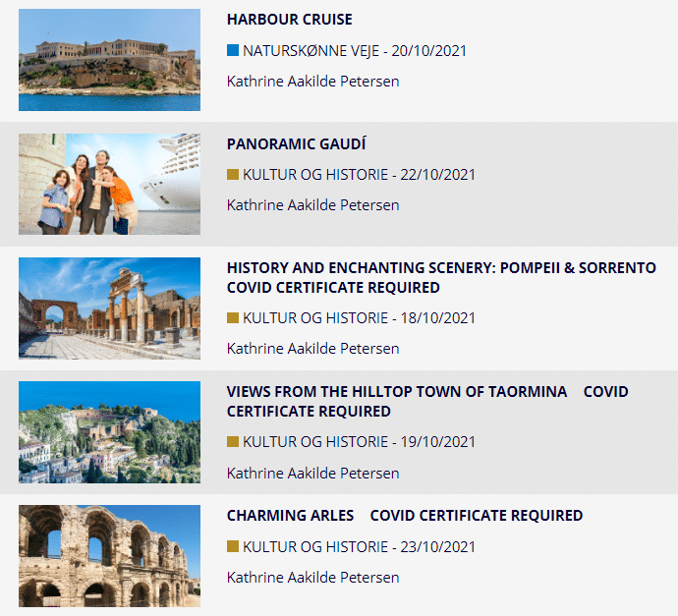Click the Pompeii ruins thumbnail
Screen dimensions: 678x616
[x=109, y=308]
